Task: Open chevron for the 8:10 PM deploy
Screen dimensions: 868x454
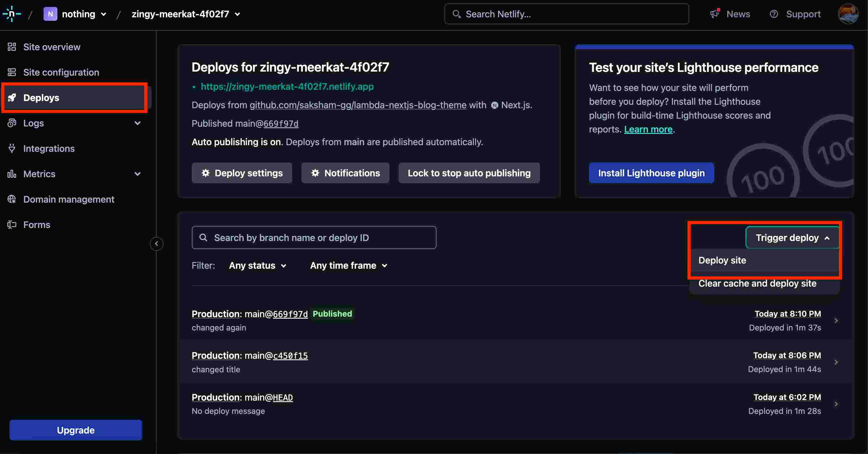Action: (836, 321)
